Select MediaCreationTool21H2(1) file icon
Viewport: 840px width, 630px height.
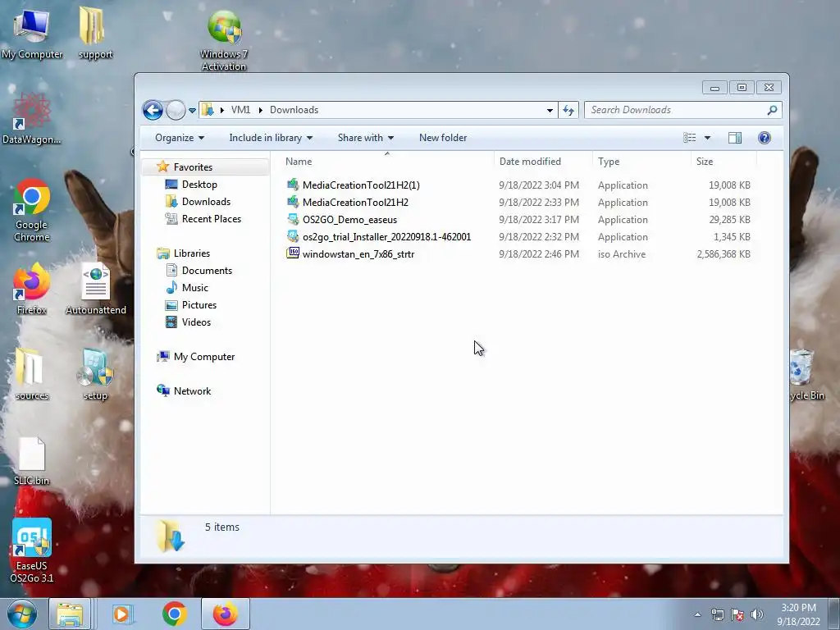tap(293, 185)
